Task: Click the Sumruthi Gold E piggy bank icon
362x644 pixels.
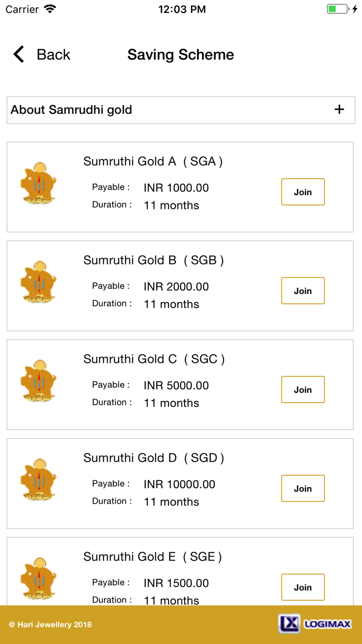Action: tap(38, 579)
